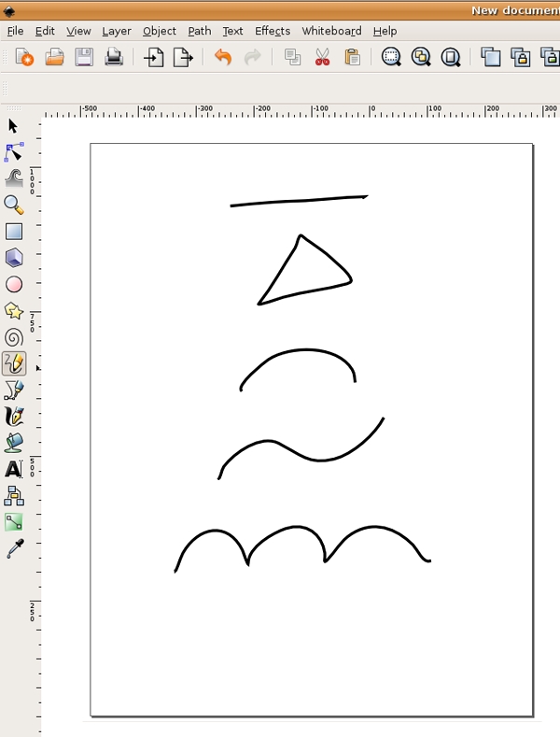Activate the Spiral tool
The width and height of the screenshot is (560, 737).
[x=13, y=337]
